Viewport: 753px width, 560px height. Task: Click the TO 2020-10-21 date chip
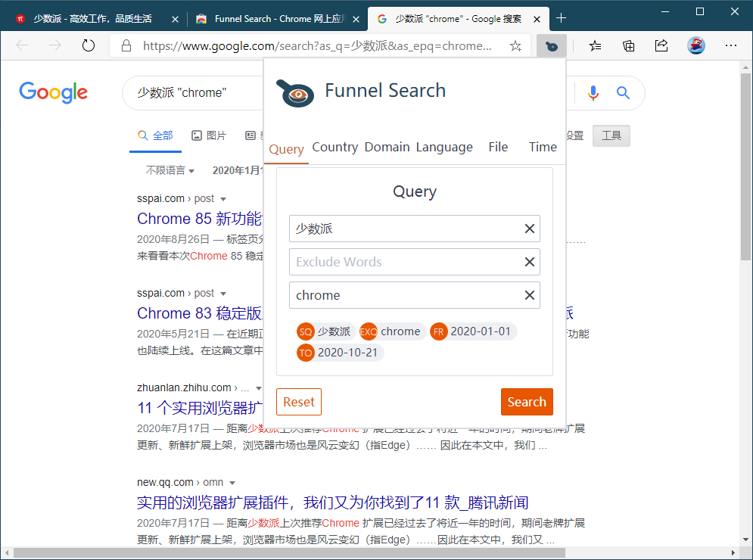pos(340,353)
